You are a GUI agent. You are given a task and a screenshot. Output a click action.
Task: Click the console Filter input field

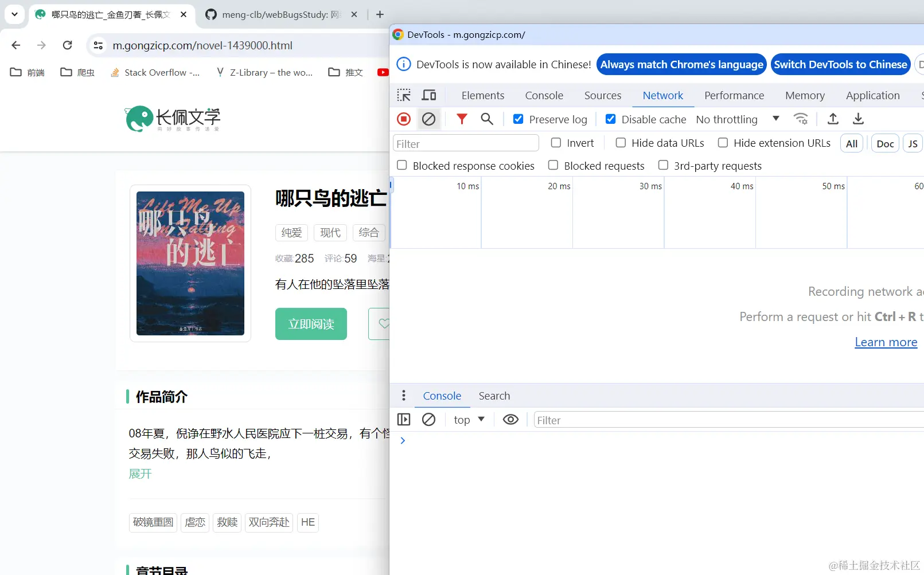[x=728, y=420]
